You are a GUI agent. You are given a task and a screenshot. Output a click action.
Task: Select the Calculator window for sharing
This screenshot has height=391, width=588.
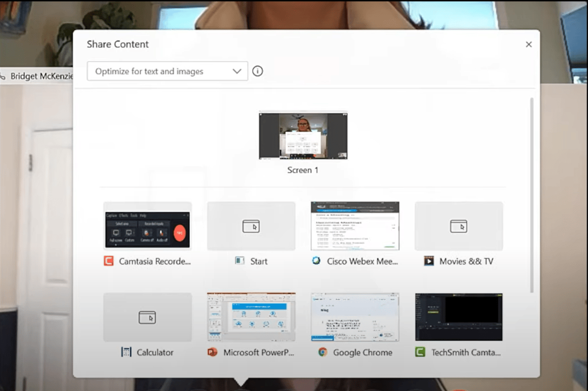pyautogui.click(x=147, y=317)
